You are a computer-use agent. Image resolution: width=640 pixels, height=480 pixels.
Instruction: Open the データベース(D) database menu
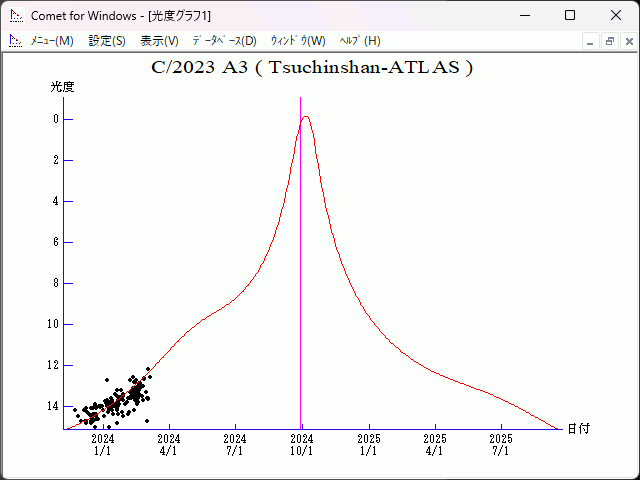pos(224,41)
